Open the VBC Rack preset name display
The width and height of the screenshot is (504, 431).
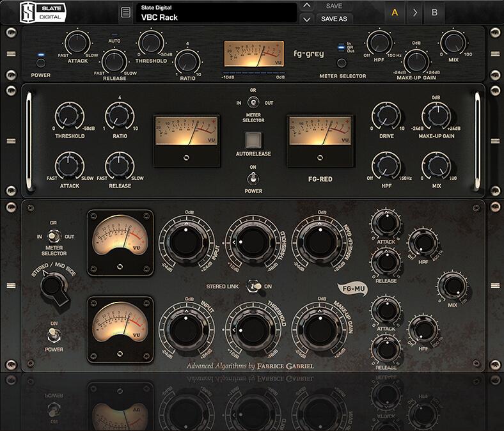coord(216,13)
